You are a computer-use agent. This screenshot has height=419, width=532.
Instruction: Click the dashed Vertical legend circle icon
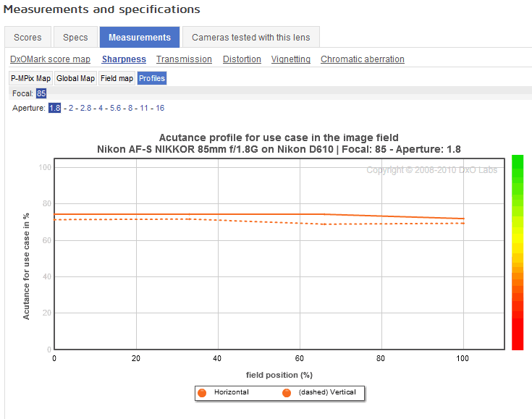coord(287,392)
